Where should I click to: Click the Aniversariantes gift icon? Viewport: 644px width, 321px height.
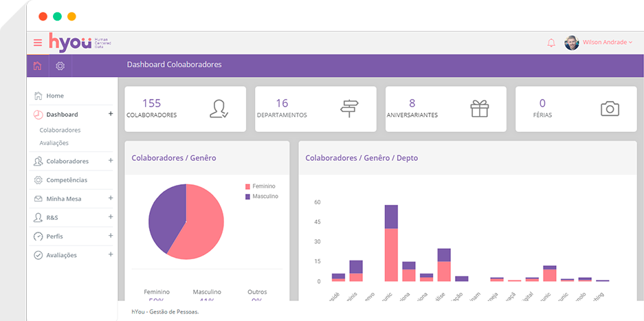(x=479, y=109)
